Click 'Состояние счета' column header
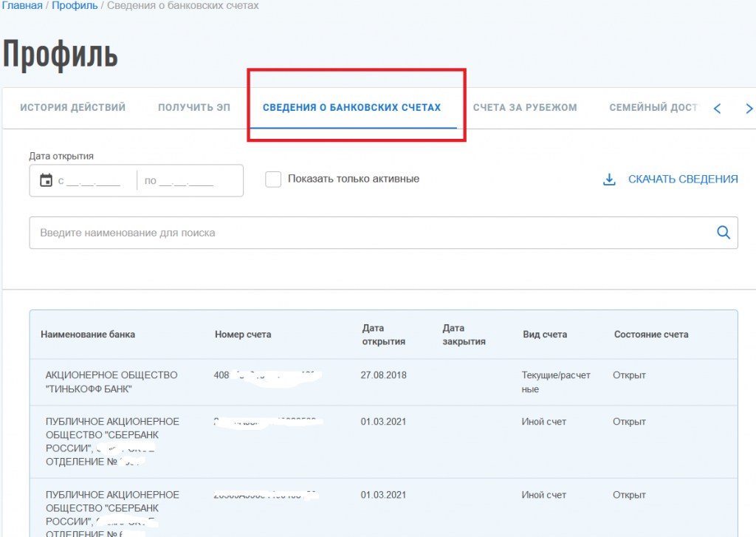Screen dimensions: 756x537 coord(650,335)
